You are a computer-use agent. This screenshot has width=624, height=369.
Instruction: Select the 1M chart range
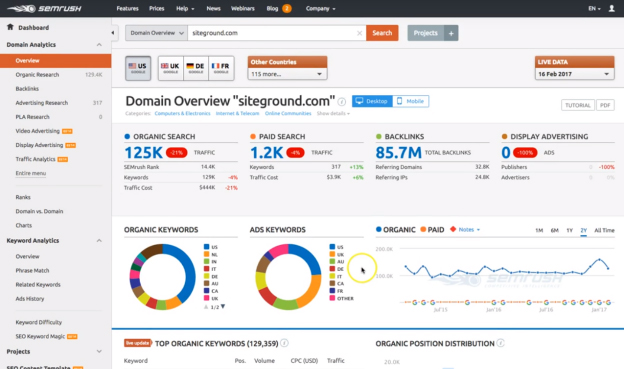(x=539, y=230)
